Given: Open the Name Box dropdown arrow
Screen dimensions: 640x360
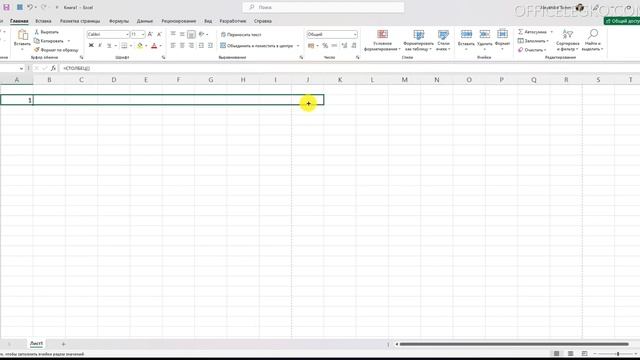Looking at the screenshot, I should (x=21, y=69).
